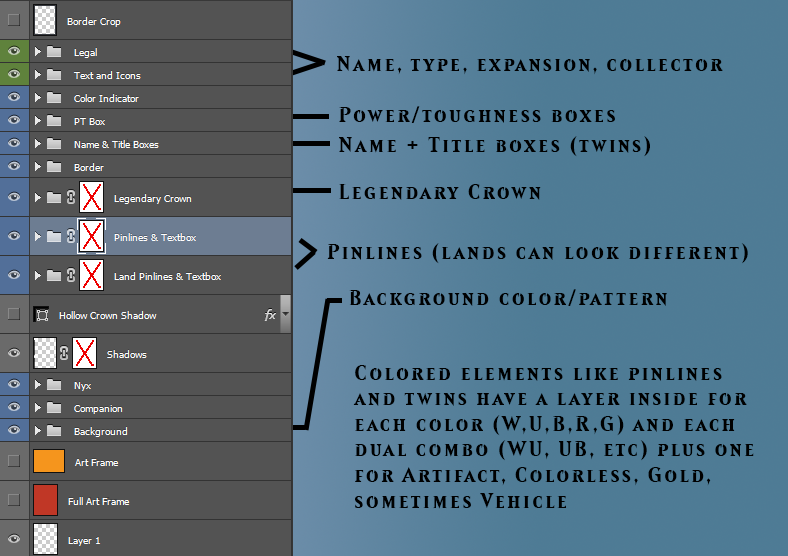Hide Layer 1
The image size is (788, 556).
(14, 539)
